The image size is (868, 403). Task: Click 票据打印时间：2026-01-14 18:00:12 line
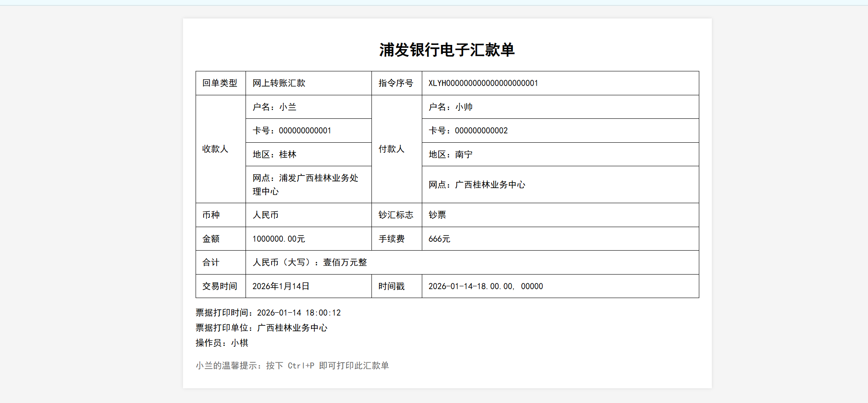268,313
